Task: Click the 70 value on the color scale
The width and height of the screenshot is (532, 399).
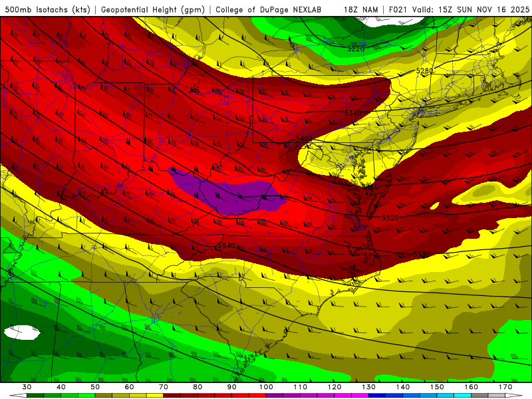Action: [x=164, y=387]
